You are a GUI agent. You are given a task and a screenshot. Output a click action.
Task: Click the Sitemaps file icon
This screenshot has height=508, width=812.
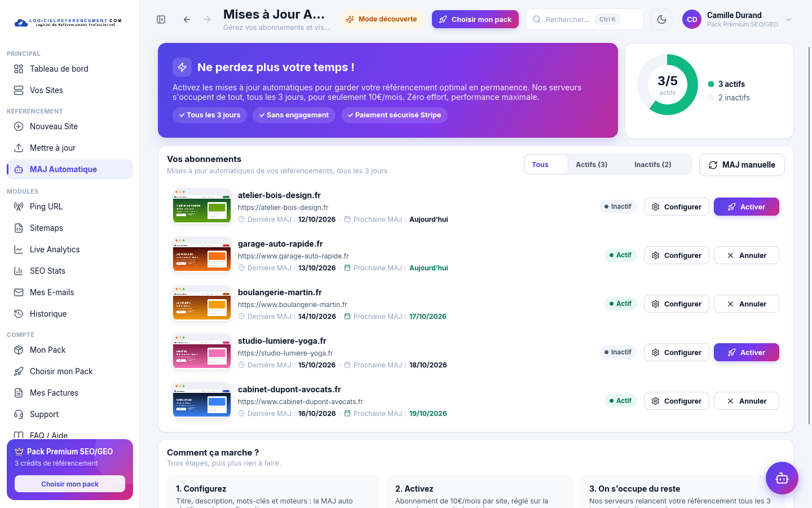(19, 228)
